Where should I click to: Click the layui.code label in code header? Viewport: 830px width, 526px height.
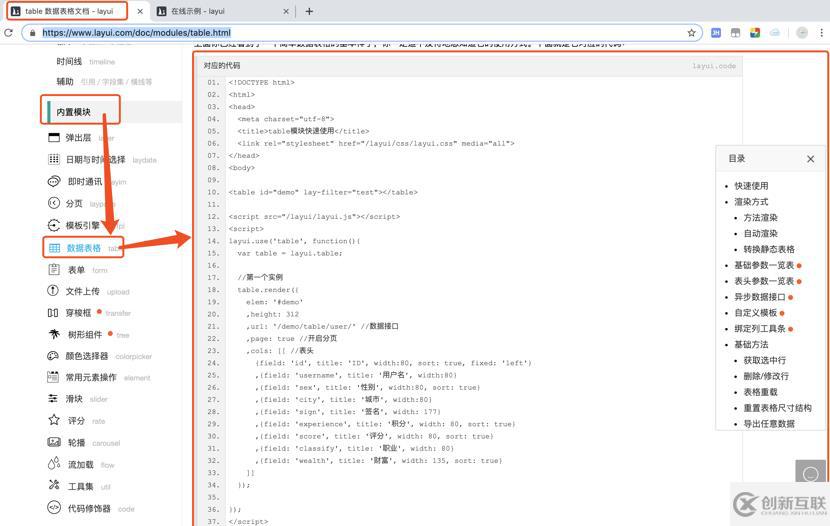[714, 66]
